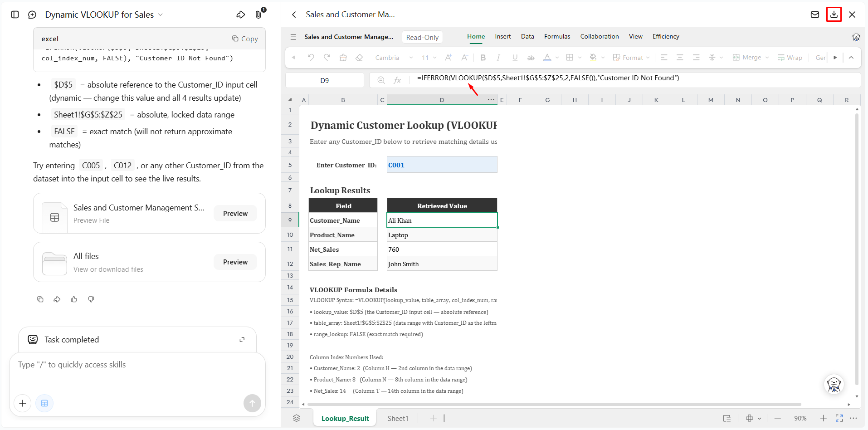The height and width of the screenshot is (430, 868).
Task: Toggle bold formatting
Action: point(483,58)
